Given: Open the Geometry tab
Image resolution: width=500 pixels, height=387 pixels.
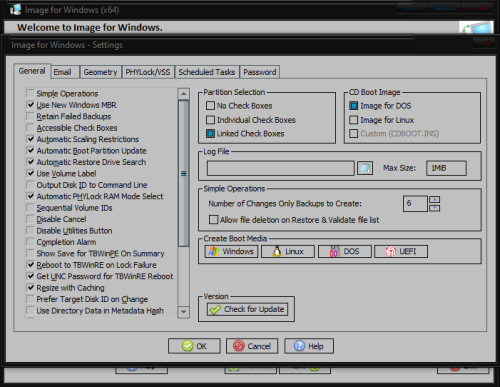Looking at the screenshot, I should [x=100, y=72].
